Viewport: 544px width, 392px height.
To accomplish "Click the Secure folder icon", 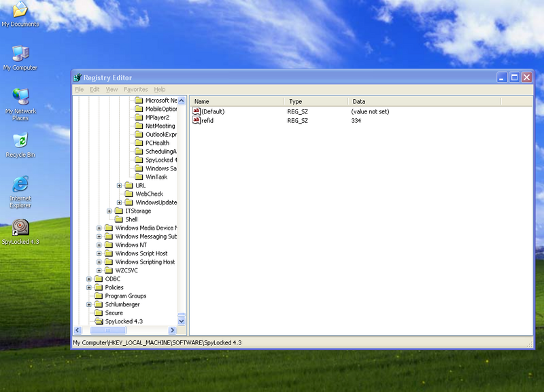I will click(99, 313).
